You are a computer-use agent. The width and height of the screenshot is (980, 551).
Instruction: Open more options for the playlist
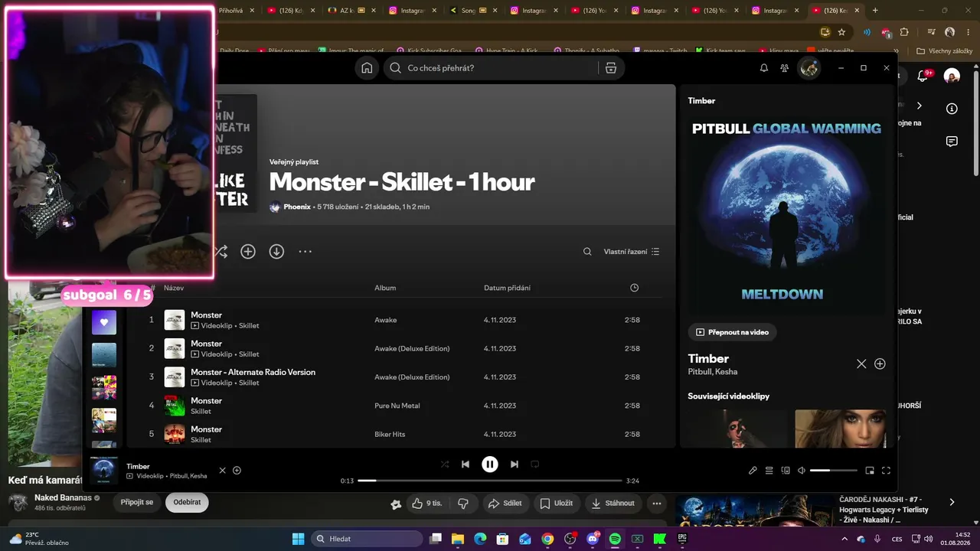(305, 251)
